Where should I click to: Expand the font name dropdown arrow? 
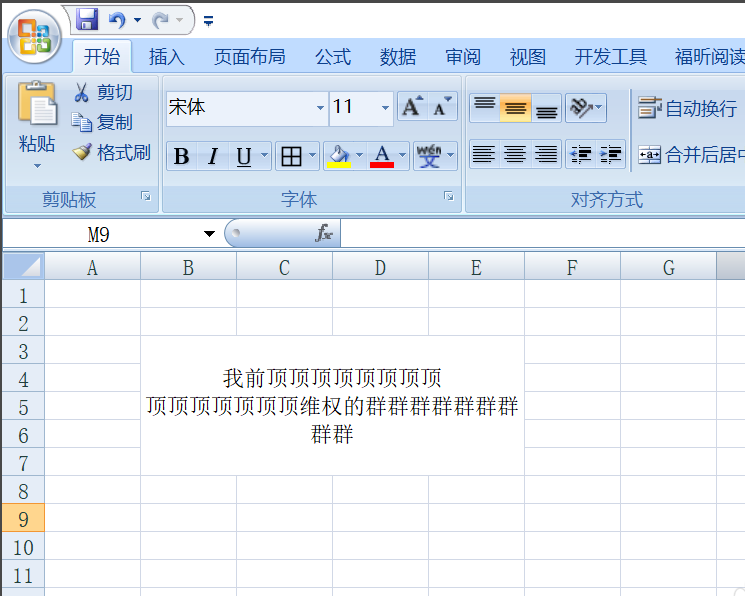click(x=321, y=108)
